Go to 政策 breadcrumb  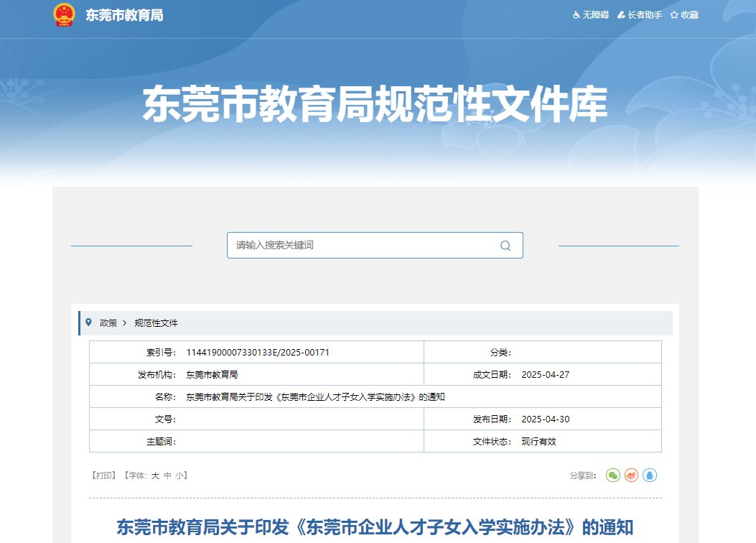108,323
